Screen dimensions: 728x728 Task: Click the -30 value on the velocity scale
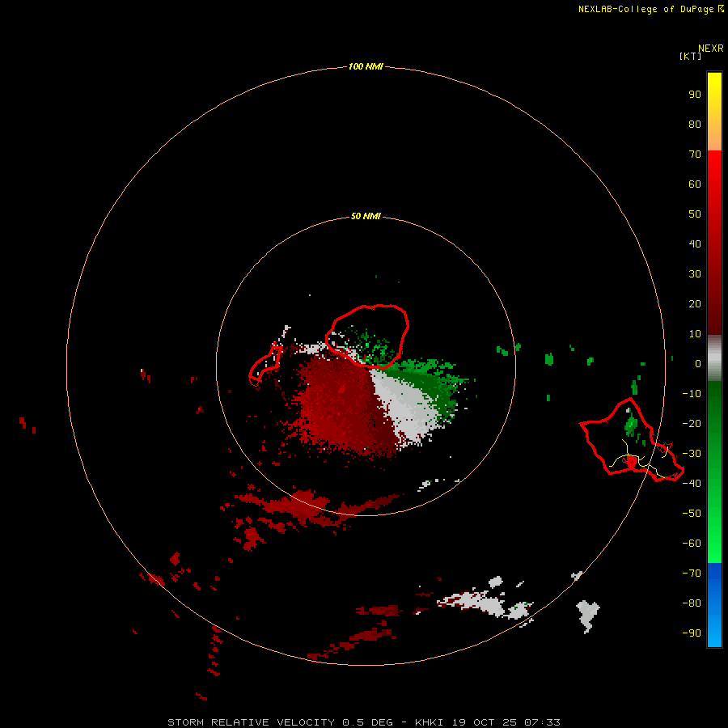(x=692, y=454)
